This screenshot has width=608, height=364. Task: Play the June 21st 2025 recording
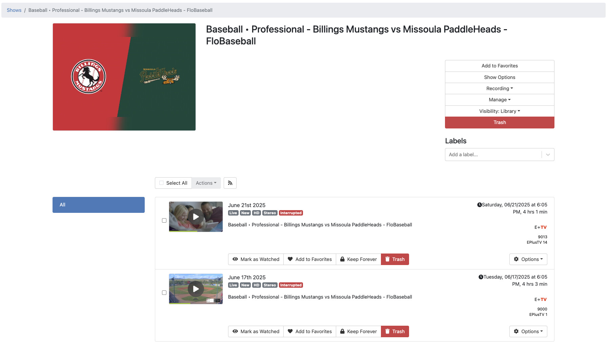[x=196, y=217]
